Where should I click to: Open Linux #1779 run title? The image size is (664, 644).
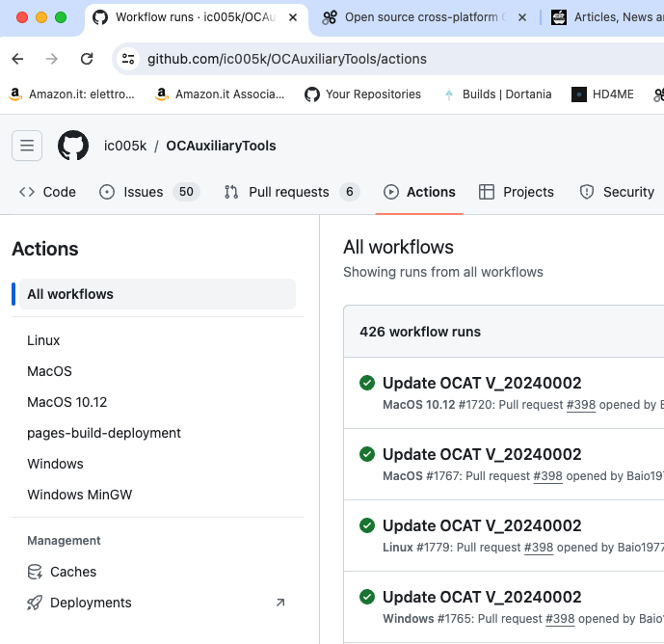click(482, 525)
